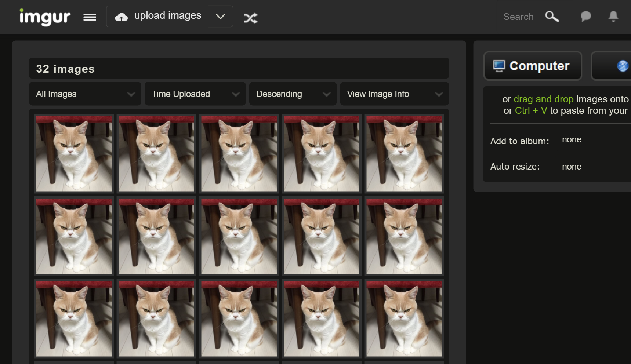Select the first cat thumbnail in third row
The image size is (631, 364).
[74, 319]
